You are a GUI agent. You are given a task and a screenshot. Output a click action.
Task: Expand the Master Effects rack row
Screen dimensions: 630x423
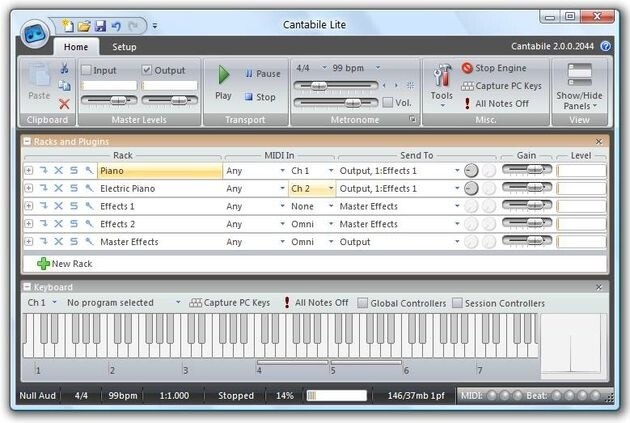point(29,241)
